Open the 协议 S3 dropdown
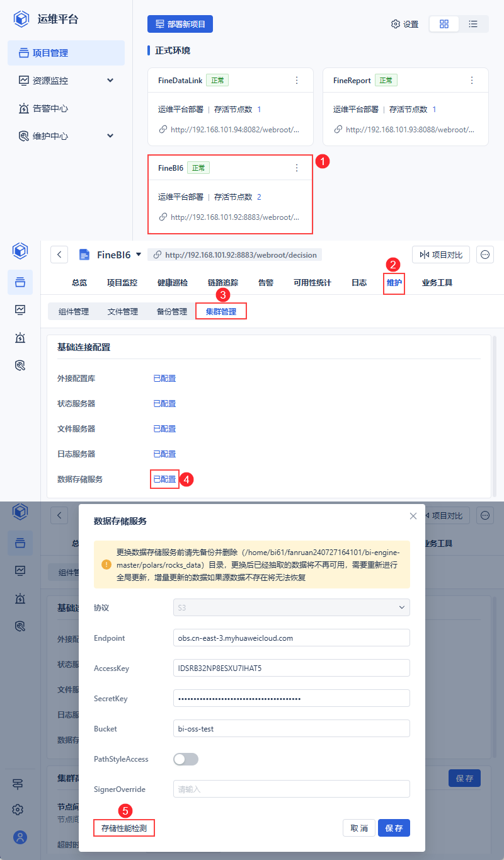Image resolution: width=504 pixels, height=860 pixels. [x=292, y=607]
